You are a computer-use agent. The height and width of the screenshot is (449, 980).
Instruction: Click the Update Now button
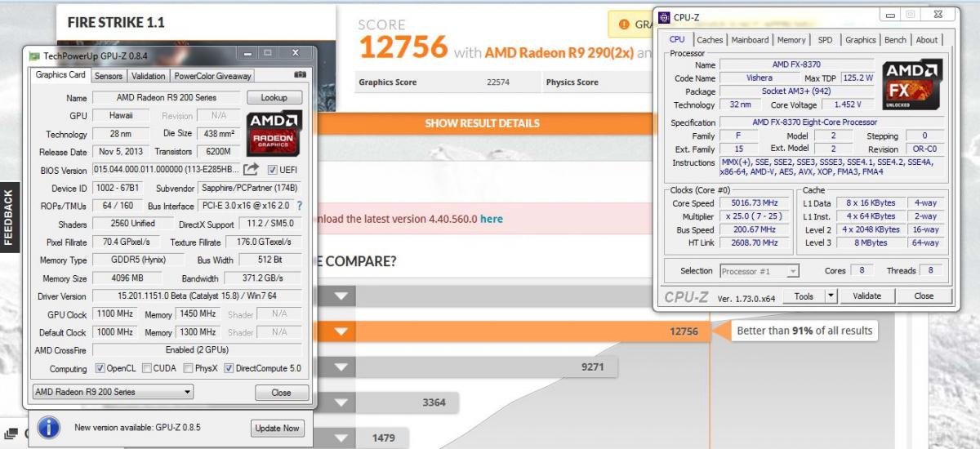(x=278, y=428)
